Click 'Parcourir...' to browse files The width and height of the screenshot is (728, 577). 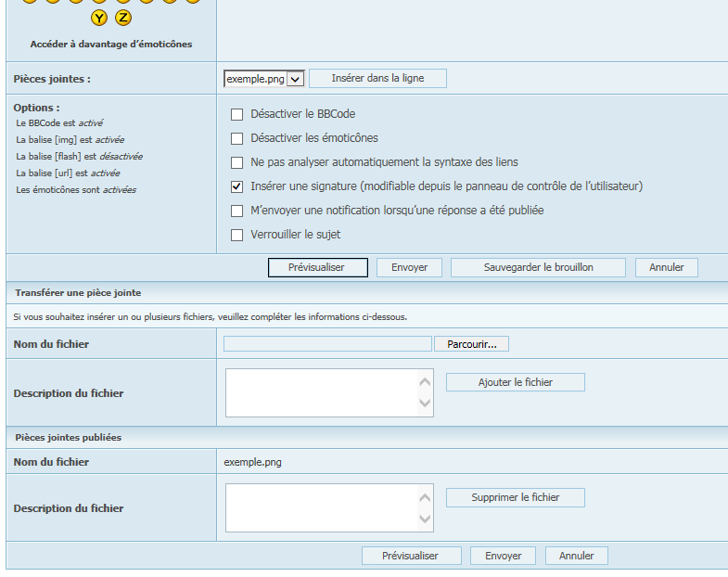471,344
